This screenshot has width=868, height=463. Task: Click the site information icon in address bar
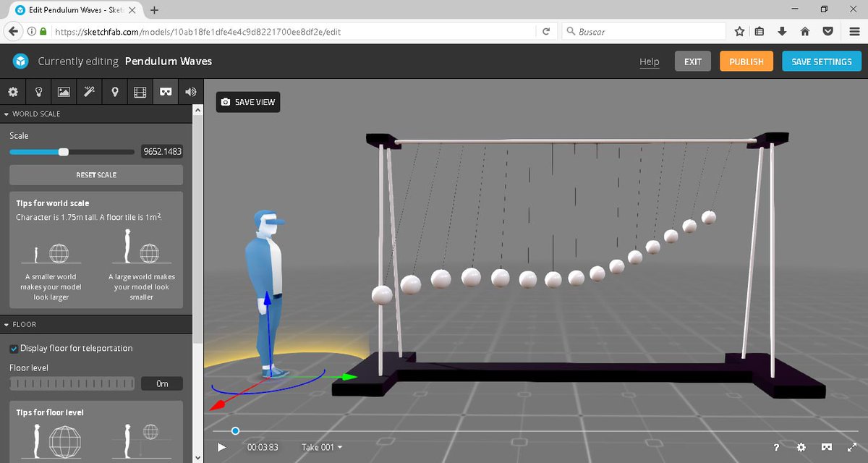[x=32, y=32]
